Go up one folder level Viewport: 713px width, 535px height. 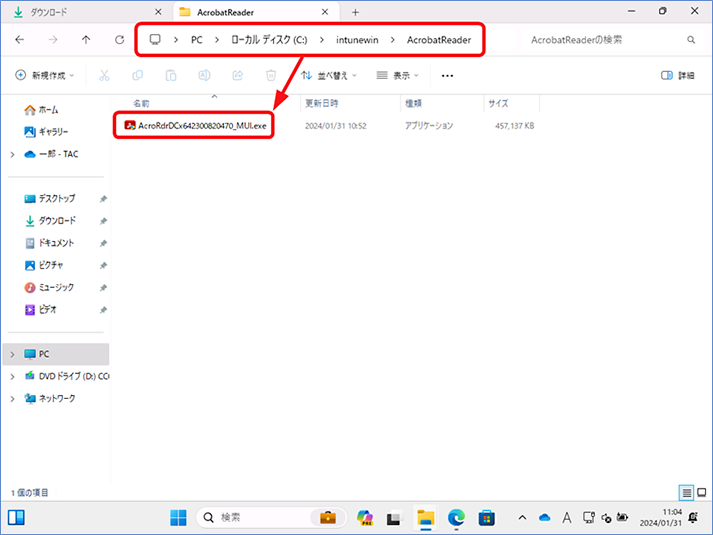86,40
